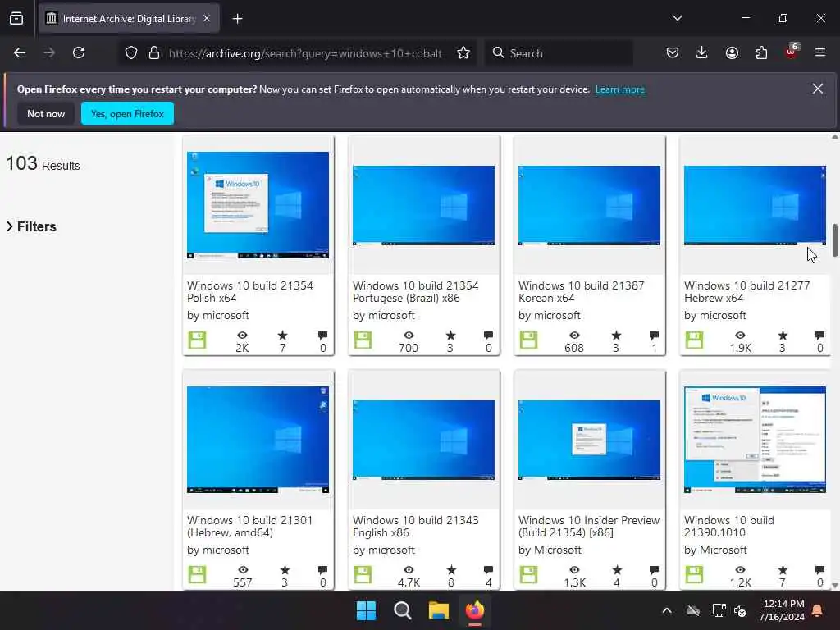Open Windows 10 build 21387 Korean x64 thumbnail

pos(589,205)
